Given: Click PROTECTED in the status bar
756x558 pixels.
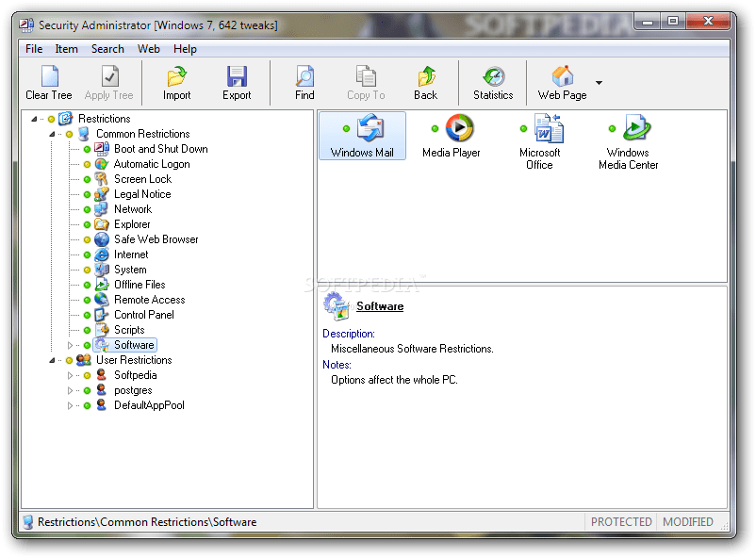Looking at the screenshot, I should pyautogui.click(x=621, y=522).
